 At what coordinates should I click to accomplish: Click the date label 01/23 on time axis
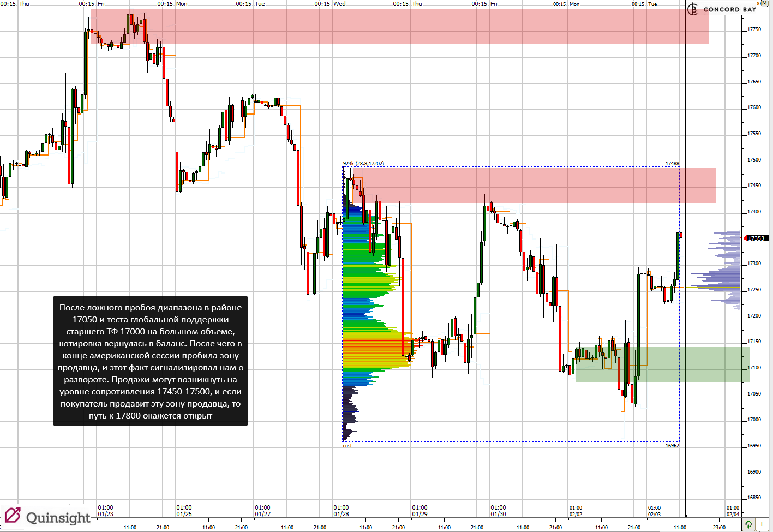[x=106, y=514]
